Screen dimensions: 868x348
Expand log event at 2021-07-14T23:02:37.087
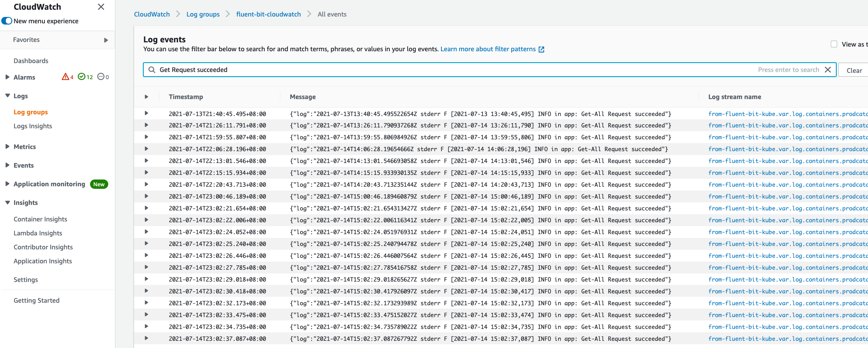(x=146, y=338)
